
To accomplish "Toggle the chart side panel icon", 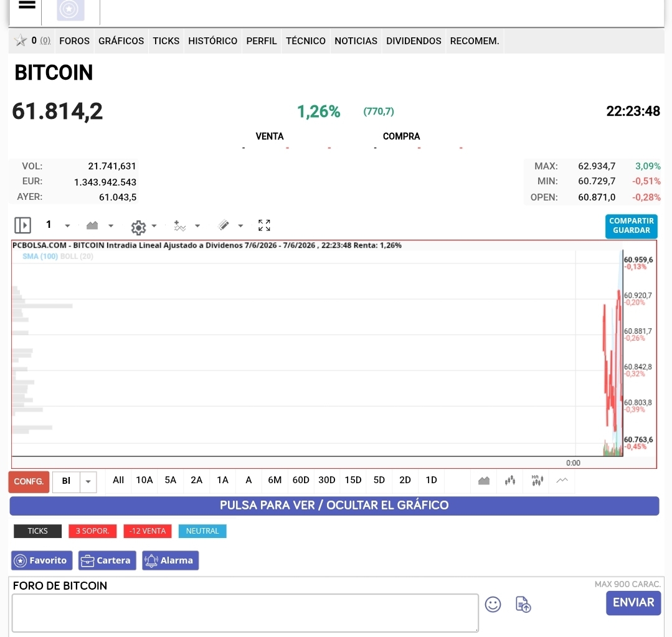I will [x=22, y=225].
